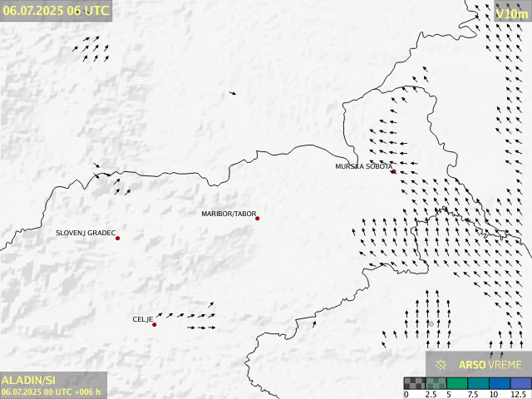This screenshot has height=399, width=532.
Task: Click the ALADIN/SI model label
Action: pyautogui.click(x=28, y=380)
